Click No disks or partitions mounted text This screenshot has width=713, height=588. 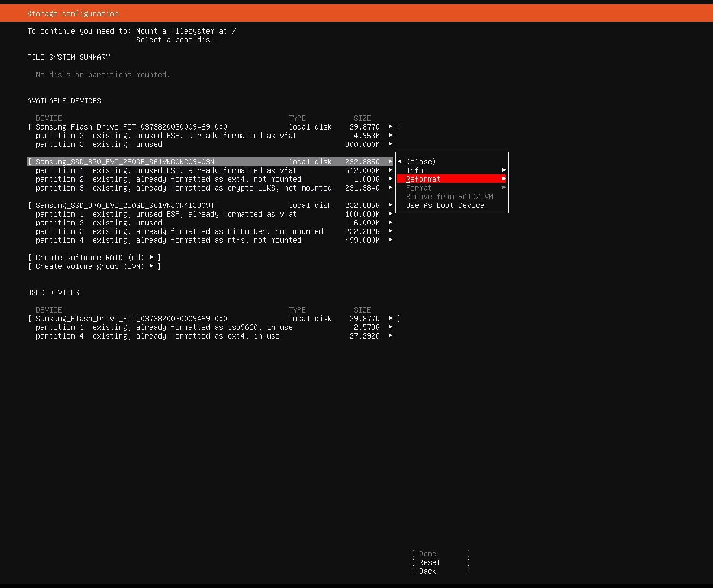(x=103, y=75)
